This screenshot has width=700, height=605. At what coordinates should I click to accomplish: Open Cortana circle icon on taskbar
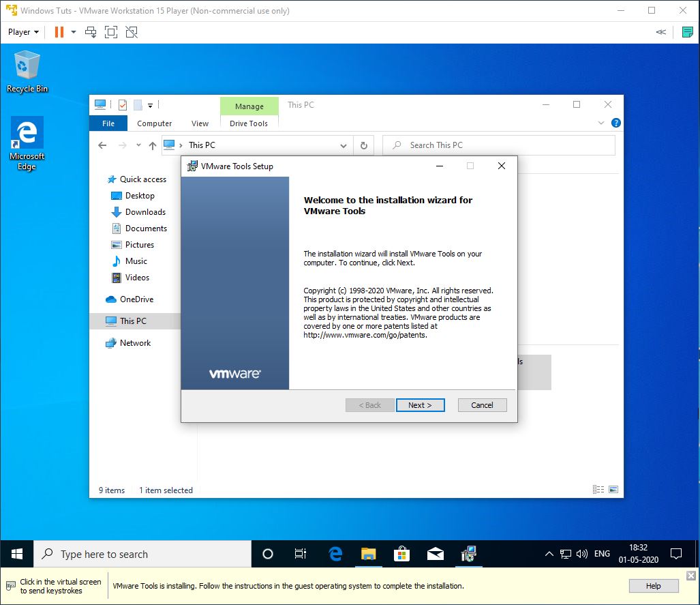[267, 554]
